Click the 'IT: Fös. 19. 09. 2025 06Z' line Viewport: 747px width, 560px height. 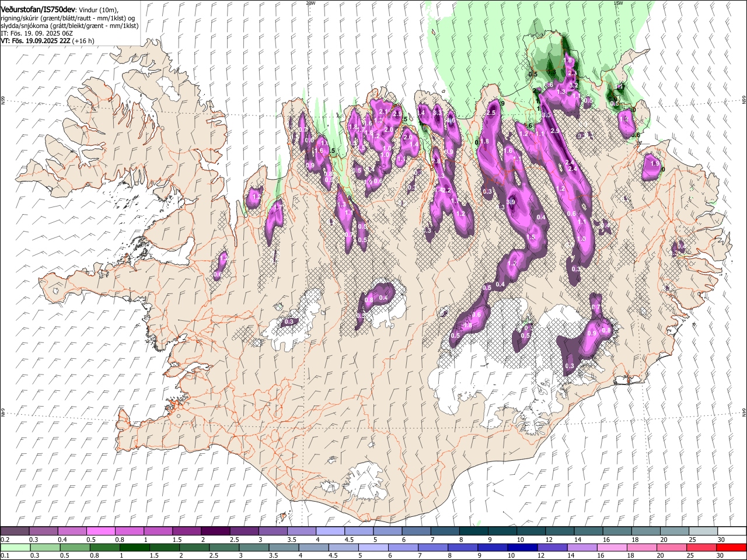pyautogui.click(x=36, y=33)
